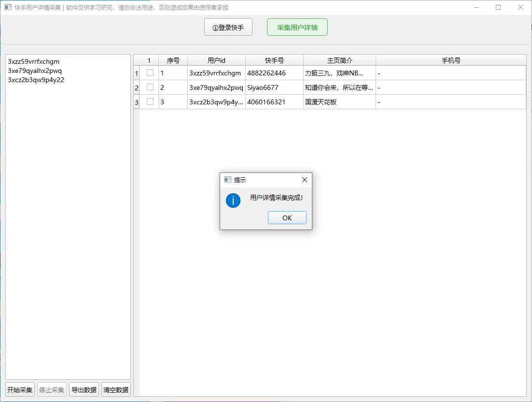
Task: Click the 提示 dialog title icon
Action: 227,180
